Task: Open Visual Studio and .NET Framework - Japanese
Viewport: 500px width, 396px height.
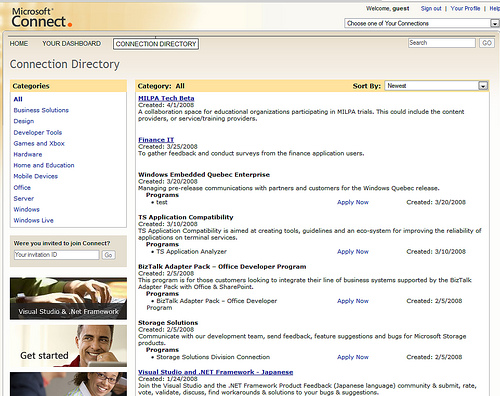Action: tap(216, 372)
